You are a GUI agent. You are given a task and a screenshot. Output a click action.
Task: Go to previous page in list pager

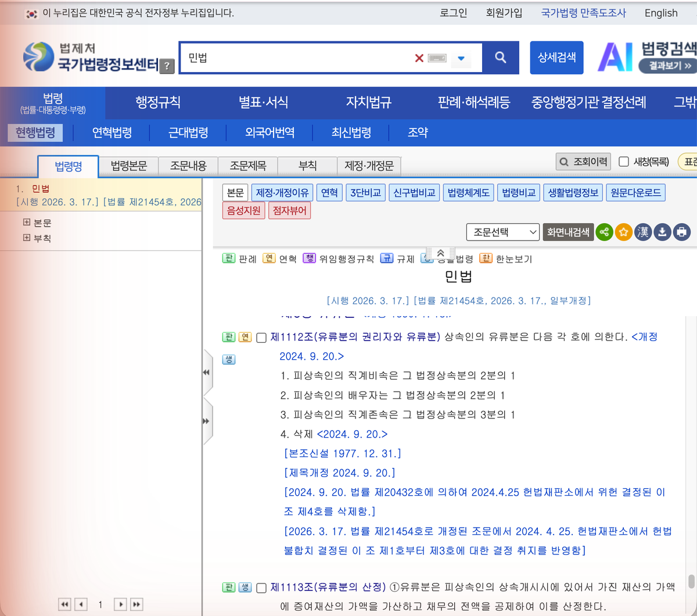(x=81, y=604)
